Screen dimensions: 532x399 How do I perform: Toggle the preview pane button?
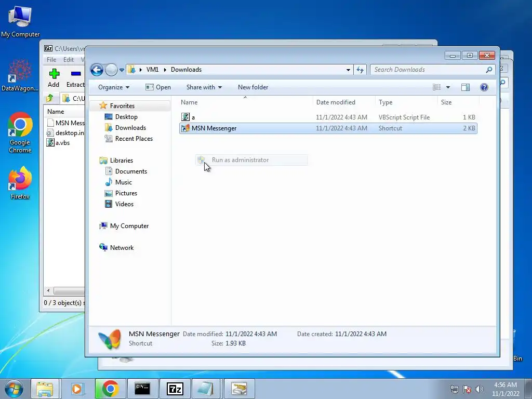click(465, 87)
